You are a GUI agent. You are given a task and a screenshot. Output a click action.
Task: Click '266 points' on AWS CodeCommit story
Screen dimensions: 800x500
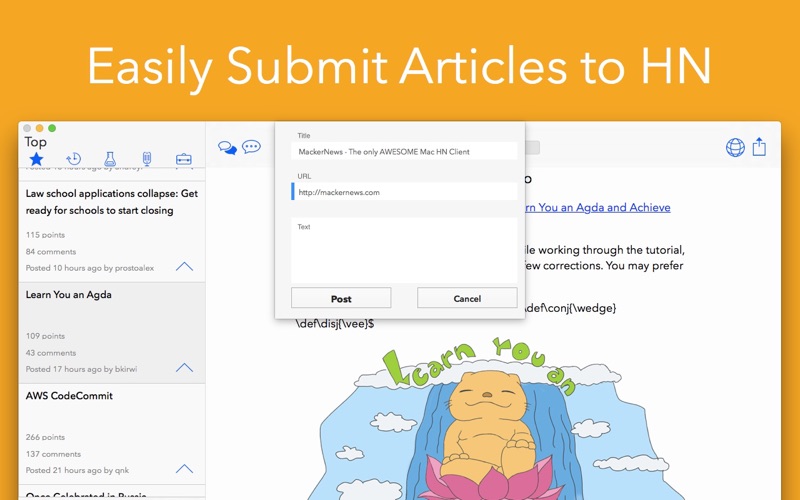45,437
